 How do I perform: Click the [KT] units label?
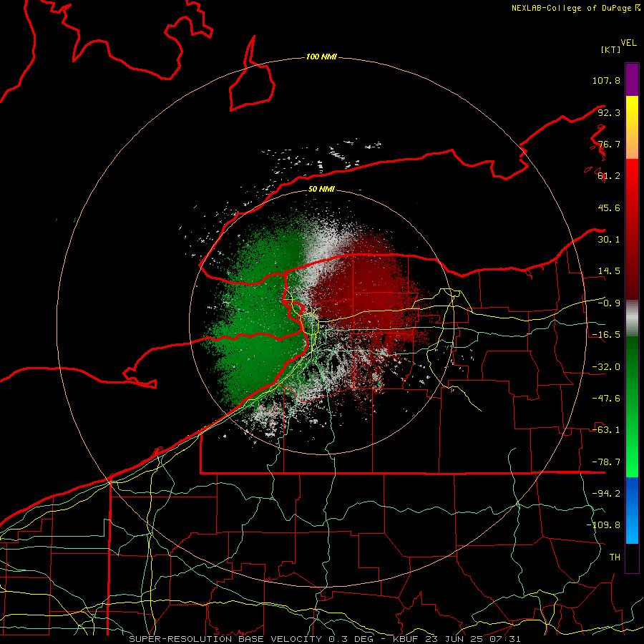tap(610, 49)
